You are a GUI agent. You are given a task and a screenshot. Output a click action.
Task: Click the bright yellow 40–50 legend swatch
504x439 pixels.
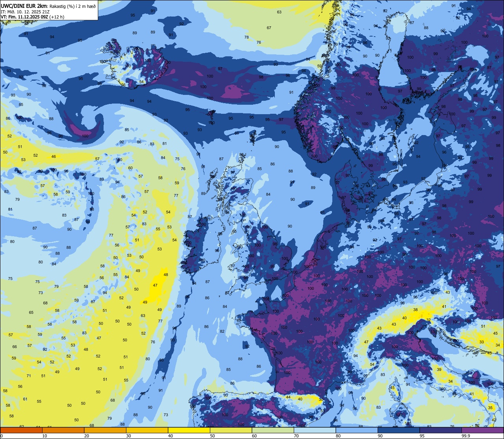pos(189,430)
